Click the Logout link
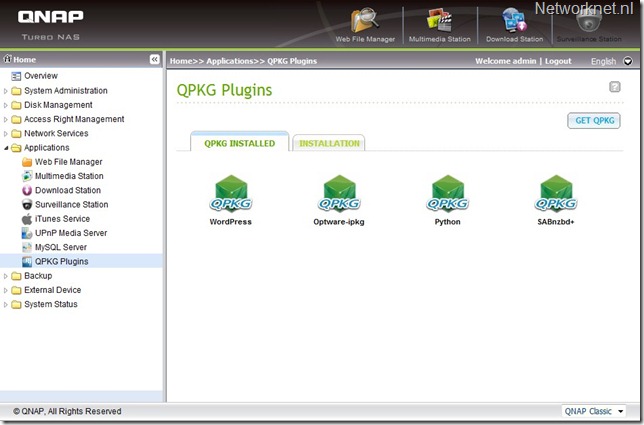Screen dimensions: 644x425 coord(558,61)
